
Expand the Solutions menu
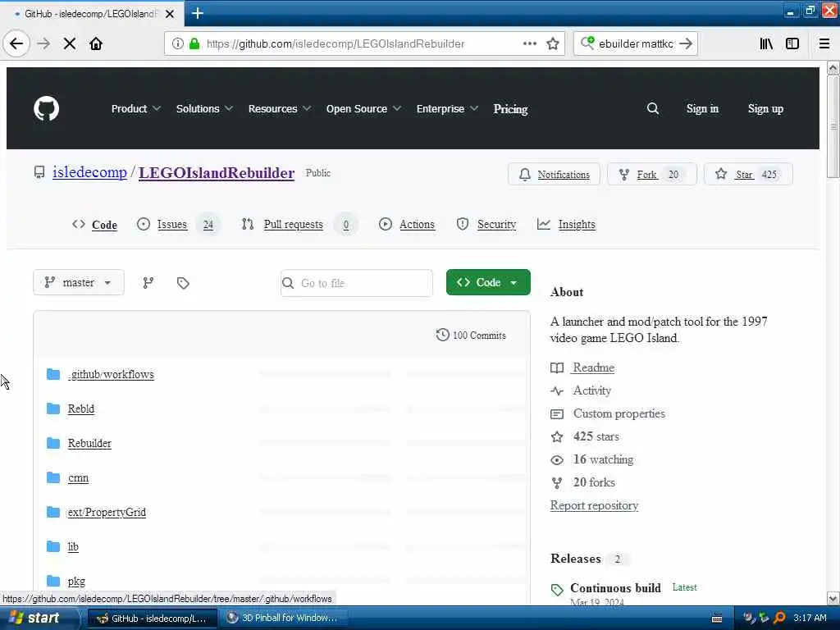tap(204, 109)
